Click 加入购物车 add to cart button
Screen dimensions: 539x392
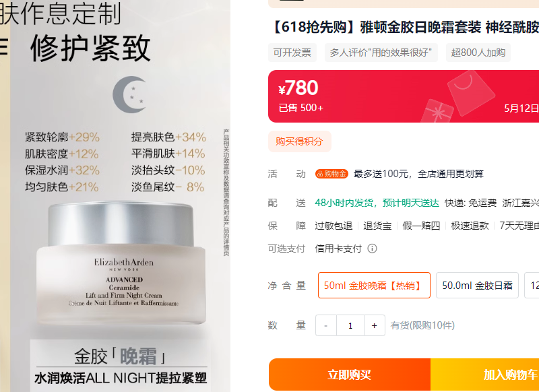[484, 374]
